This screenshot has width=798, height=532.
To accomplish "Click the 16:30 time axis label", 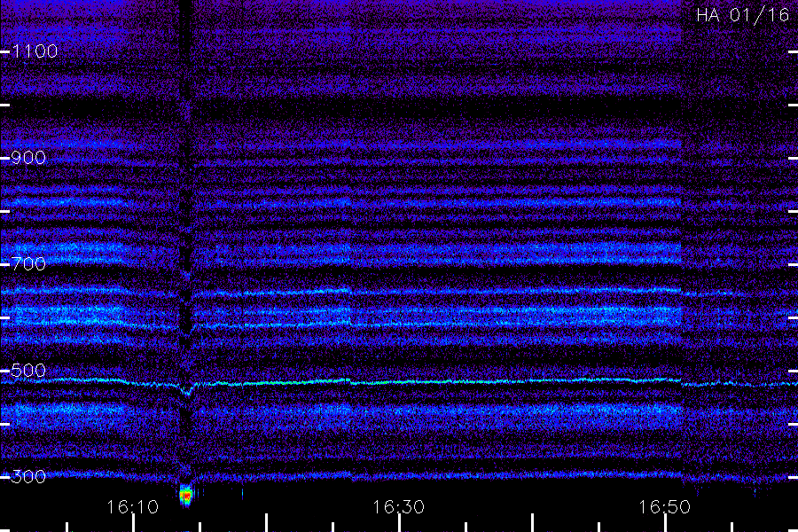I will (398, 507).
